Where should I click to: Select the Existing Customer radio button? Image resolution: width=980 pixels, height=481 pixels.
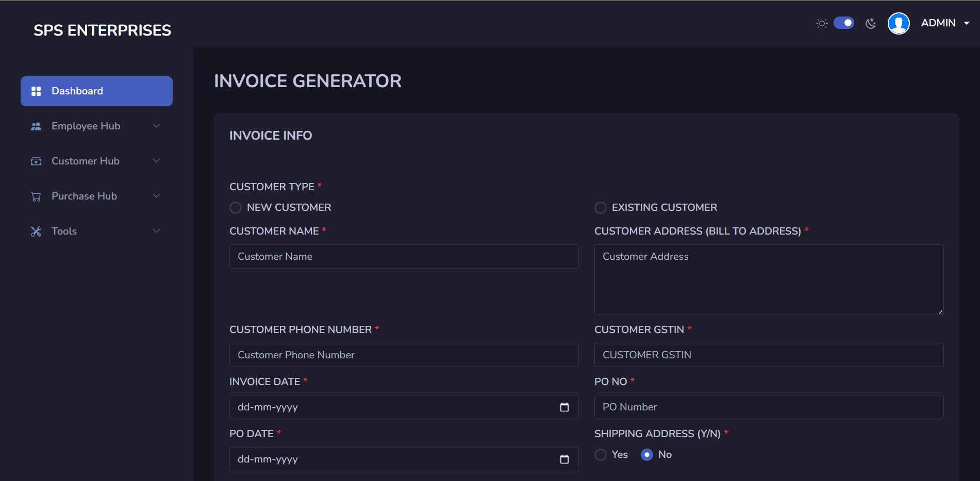(x=601, y=208)
